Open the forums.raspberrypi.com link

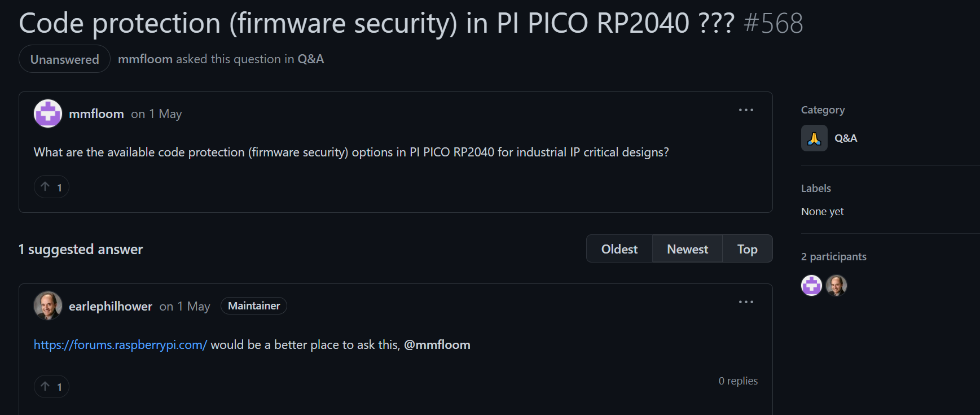coord(120,345)
